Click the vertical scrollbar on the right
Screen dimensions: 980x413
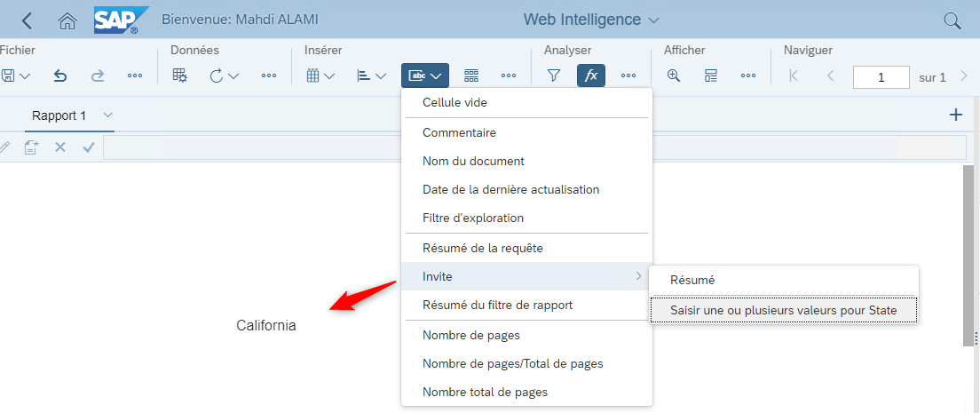(x=968, y=255)
